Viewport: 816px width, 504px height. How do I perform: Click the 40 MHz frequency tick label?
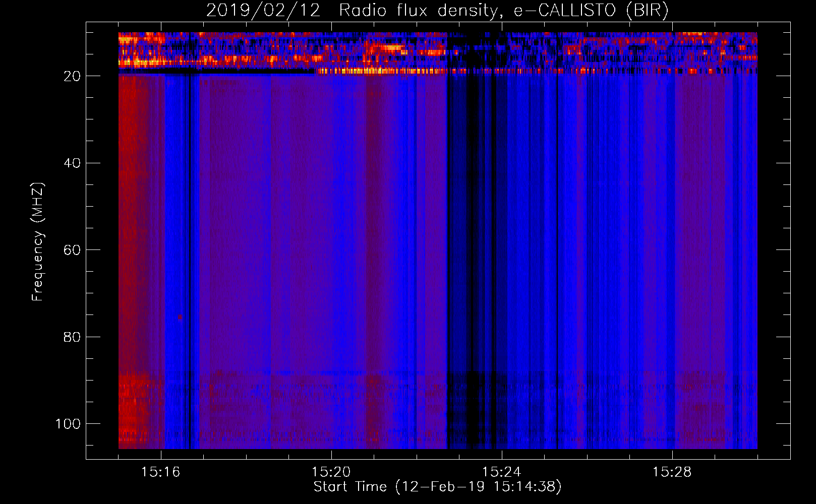click(72, 163)
